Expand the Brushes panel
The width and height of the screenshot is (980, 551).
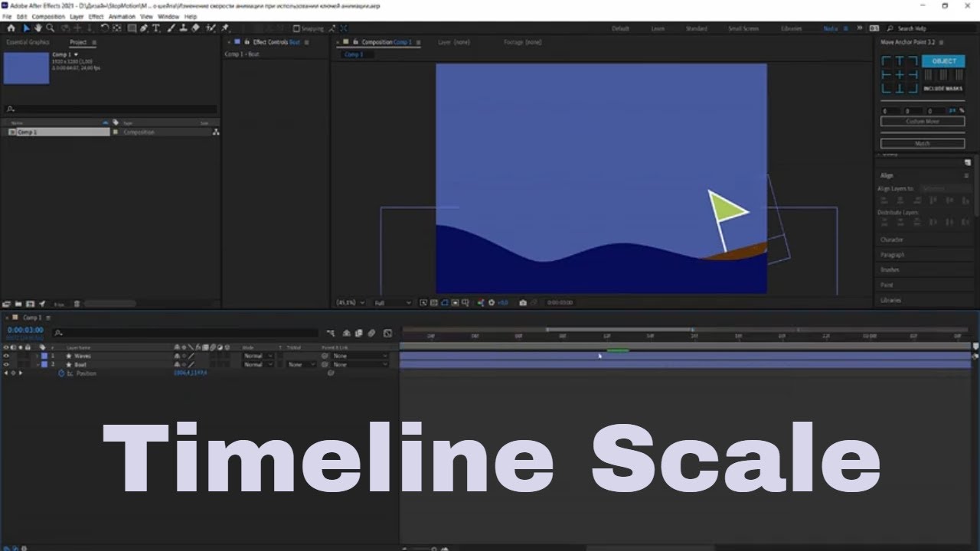pos(890,270)
